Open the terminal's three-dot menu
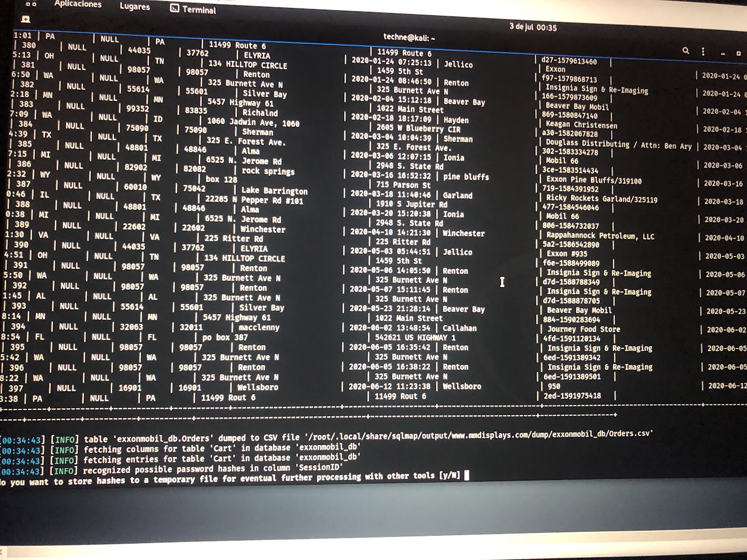The height and width of the screenshot is (560, 747). point(703,51)
